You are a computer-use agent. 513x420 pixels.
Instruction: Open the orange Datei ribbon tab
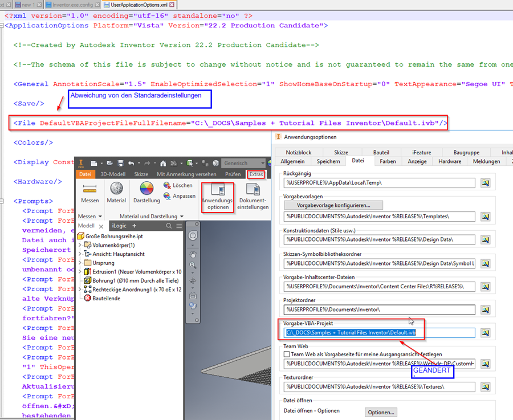click(x=85, y=174)
